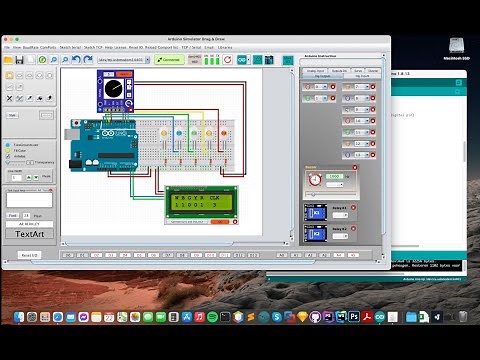Click digital pin D13 indicator

coord(253,255)
